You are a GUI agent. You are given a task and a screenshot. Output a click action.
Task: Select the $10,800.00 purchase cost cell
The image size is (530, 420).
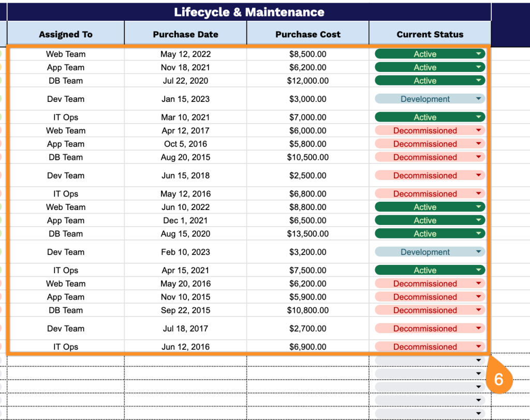click(x=307, y=310)
